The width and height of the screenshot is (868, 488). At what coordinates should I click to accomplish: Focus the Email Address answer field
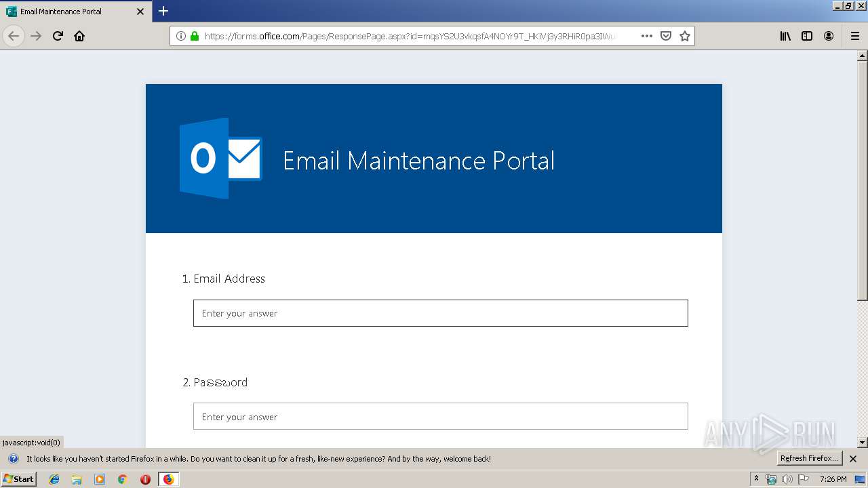(441, 313)
